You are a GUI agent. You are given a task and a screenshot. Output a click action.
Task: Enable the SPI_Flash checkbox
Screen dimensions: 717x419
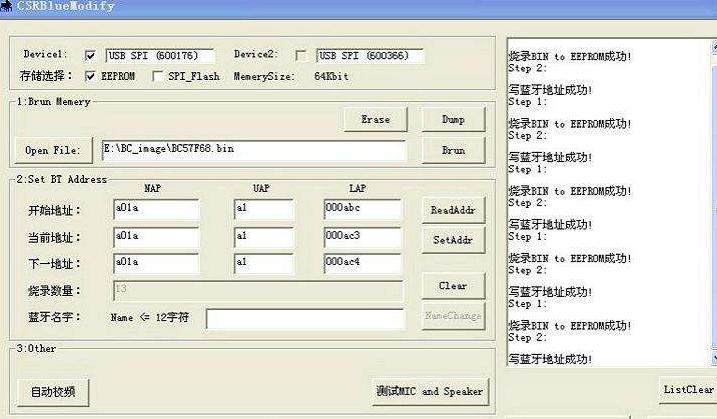click(157, 76)
